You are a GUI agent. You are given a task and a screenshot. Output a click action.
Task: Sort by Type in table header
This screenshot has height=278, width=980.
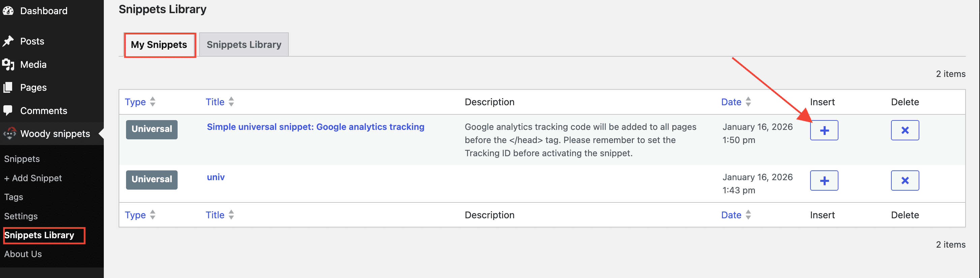click(135, 102)
